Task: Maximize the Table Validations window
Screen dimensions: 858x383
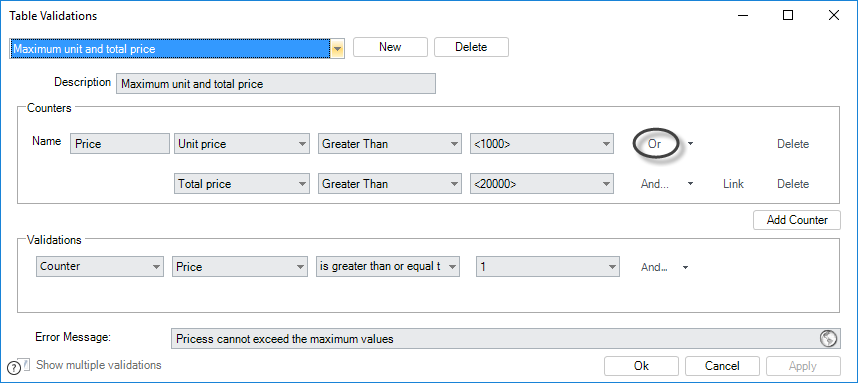Action: [x=788, y=15]
